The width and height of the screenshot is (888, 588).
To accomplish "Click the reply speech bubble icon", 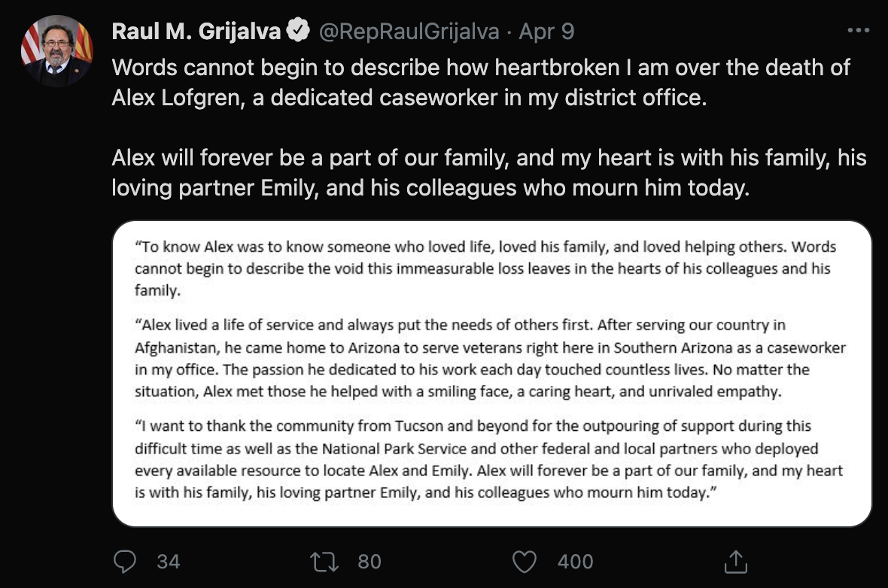I will [124, 561].
